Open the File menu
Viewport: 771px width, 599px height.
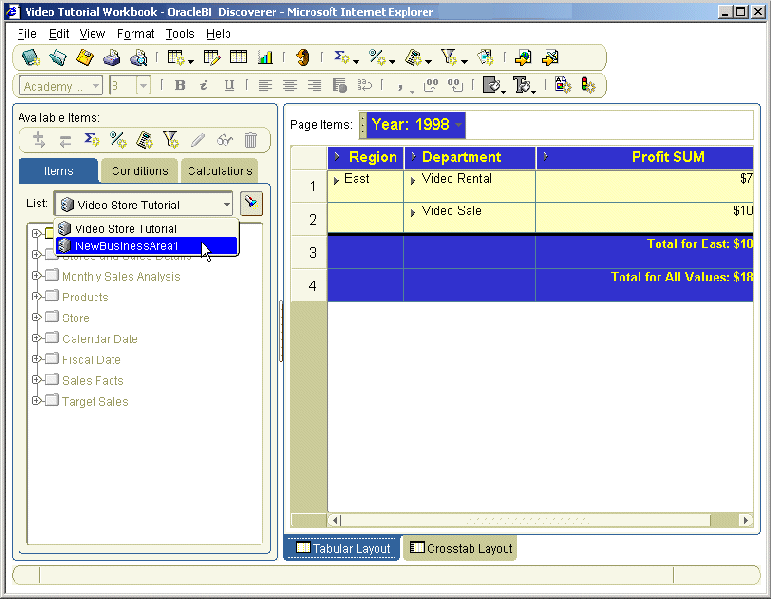pos(27,34)
